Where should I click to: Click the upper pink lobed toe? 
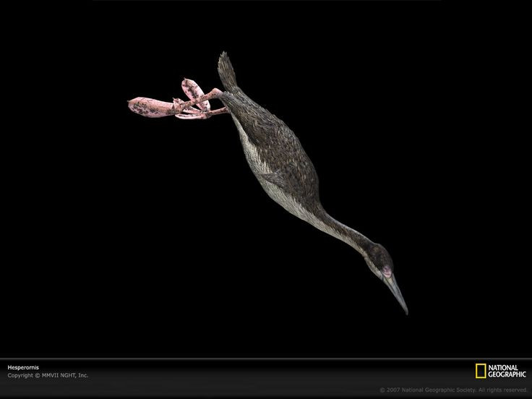pyautogui.click(x=193, y=89)
